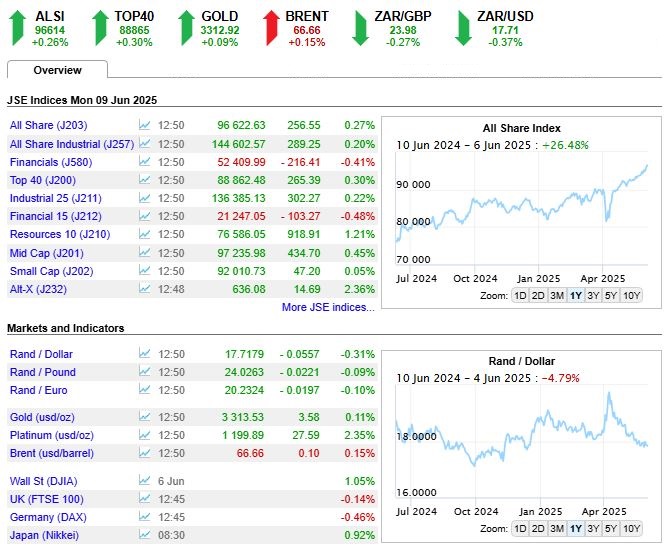The width and height of the screenshot is (671, 549).
Task: Select 10Y zoom on All Share Index chart
Action: pyautogui.click(x=631, y=295)
